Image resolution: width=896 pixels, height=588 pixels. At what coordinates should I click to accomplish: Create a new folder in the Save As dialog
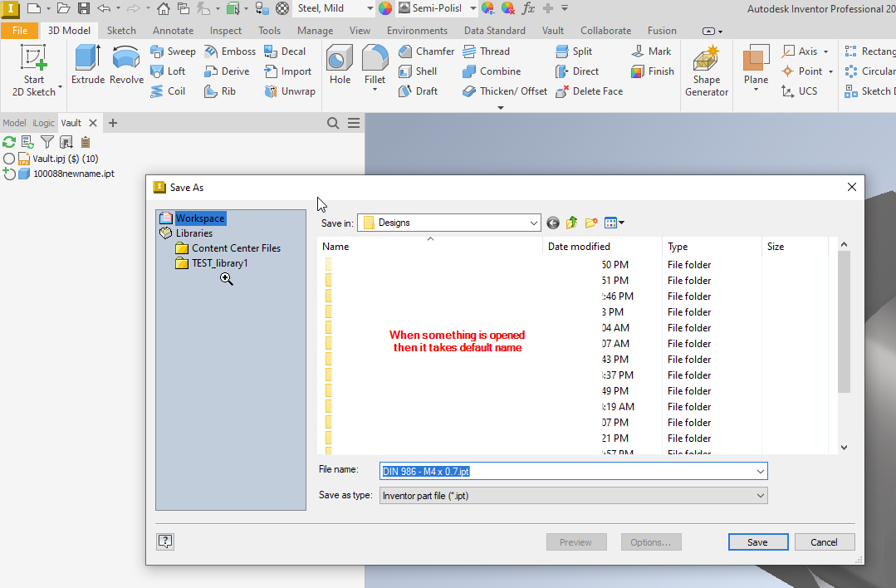[590, 223]
